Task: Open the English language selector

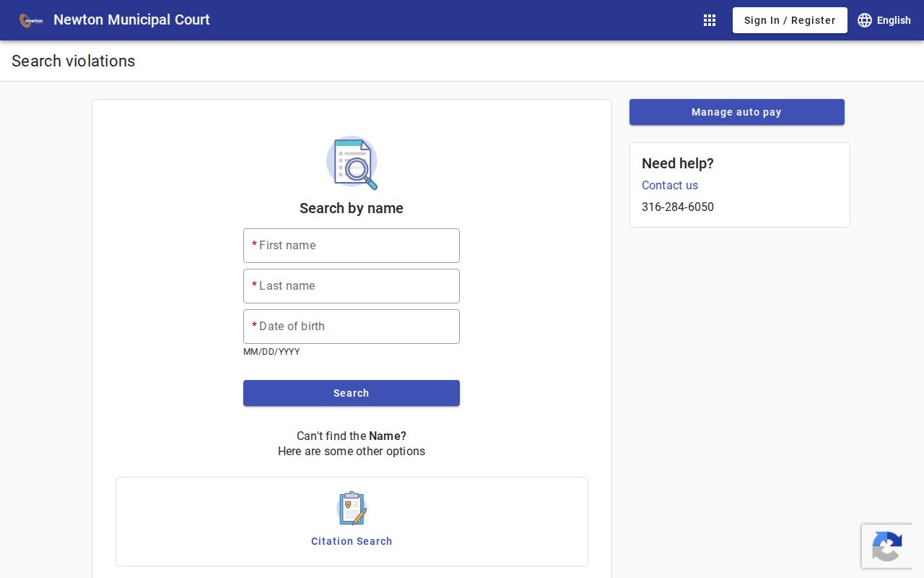Action: click(x=884, y=20)
